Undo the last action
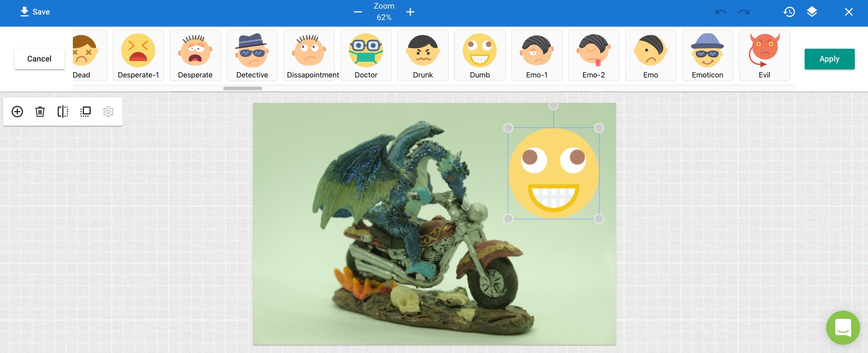The width and height of the screenshot is (868, 353). (721, 12)
